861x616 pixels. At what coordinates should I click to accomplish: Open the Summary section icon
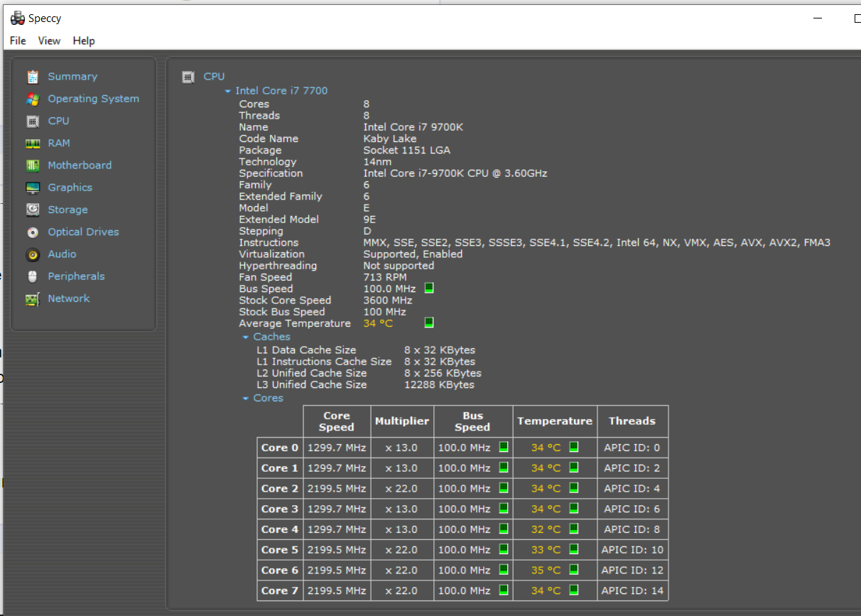click(33, 77)
